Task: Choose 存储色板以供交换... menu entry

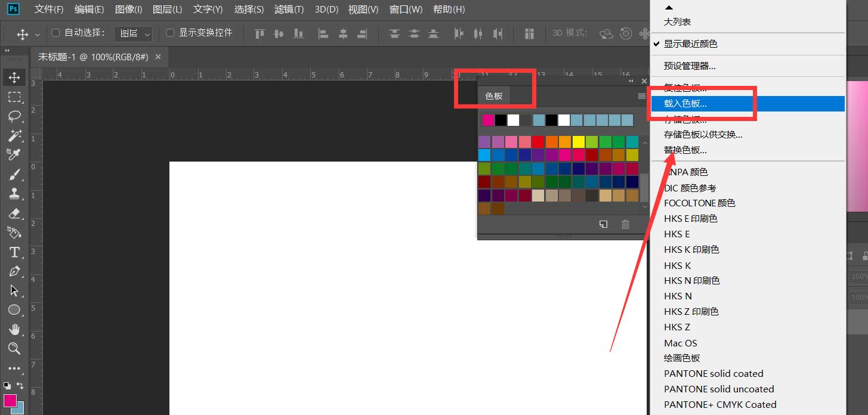Action: 747,135
